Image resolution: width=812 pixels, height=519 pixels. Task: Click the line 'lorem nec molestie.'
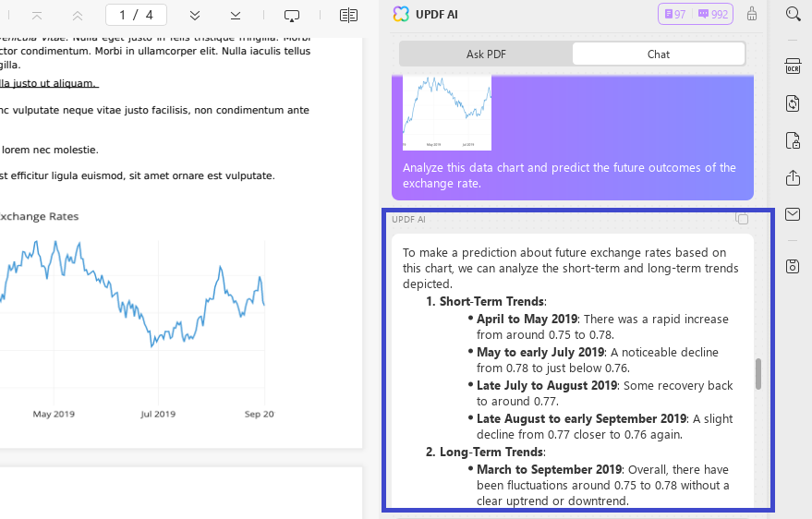pos(50,150)
